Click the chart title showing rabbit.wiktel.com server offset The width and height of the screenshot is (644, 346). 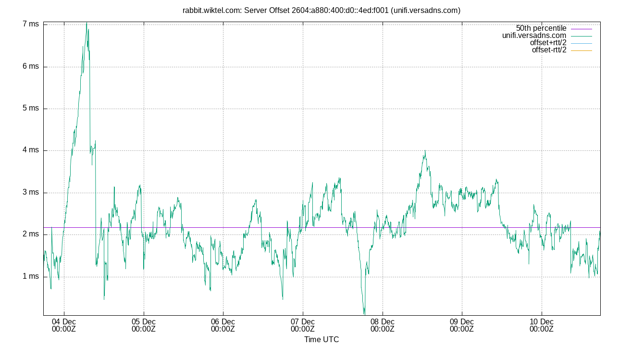(322, 9)
